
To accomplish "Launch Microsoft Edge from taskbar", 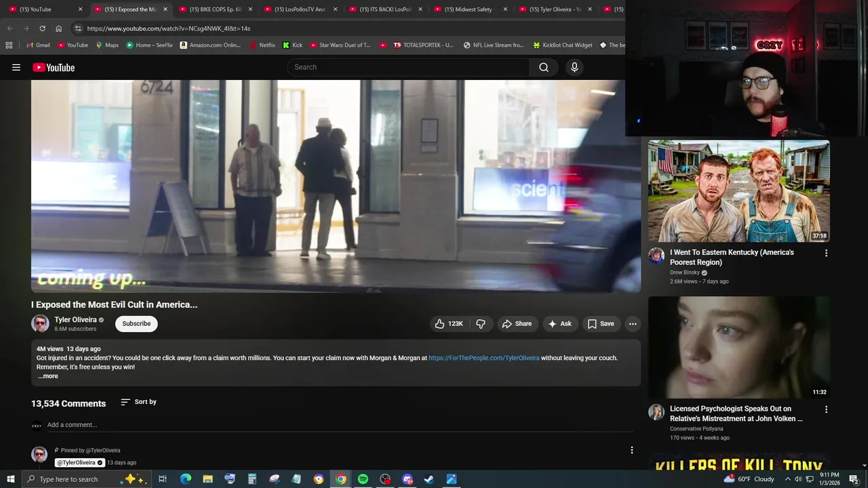I will (x=185, y=479).
